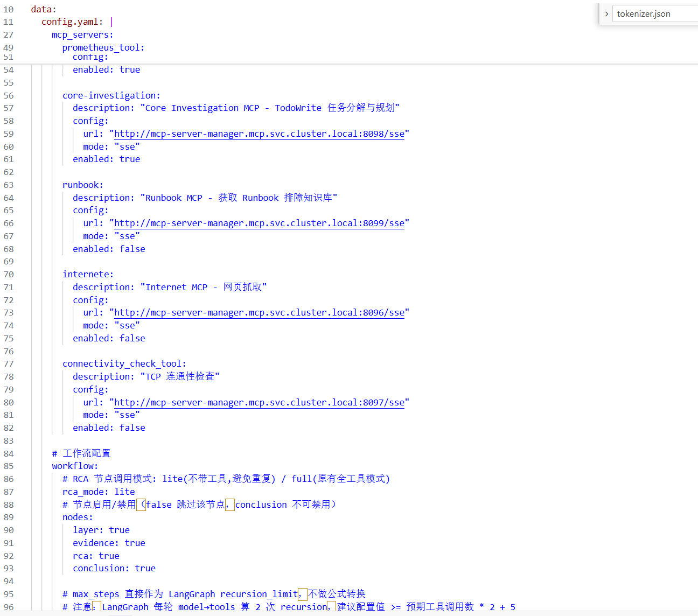The width and height of the screenshot is (698, 616).
Task: Place cursor on the 'workflow:' key
Action: (75, 466)
